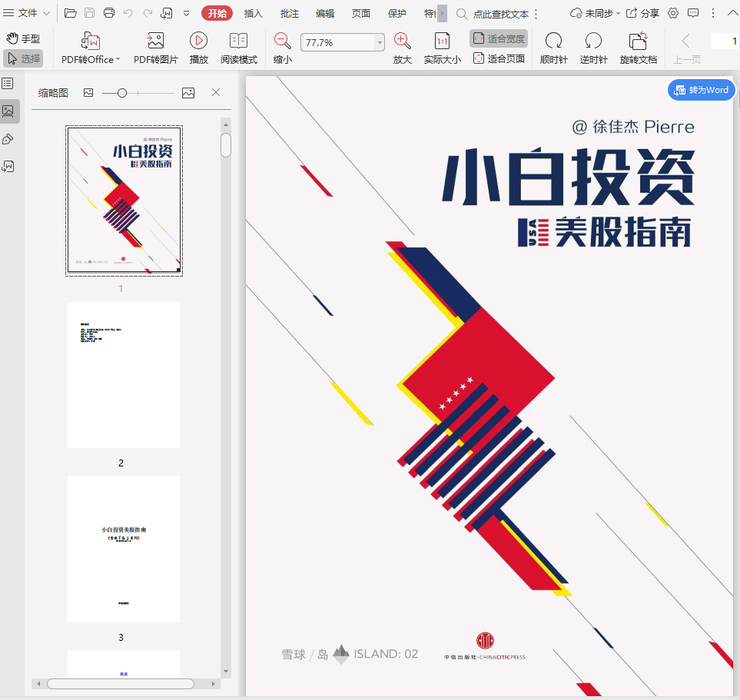Rotate page counterclockwise with 逆时针

[593, 41]
